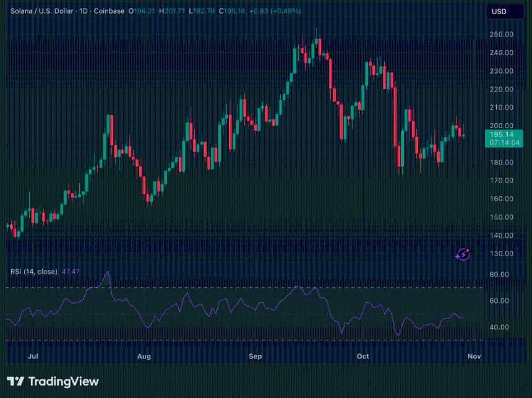Open the USD currency selector

[x=499, y=12]
